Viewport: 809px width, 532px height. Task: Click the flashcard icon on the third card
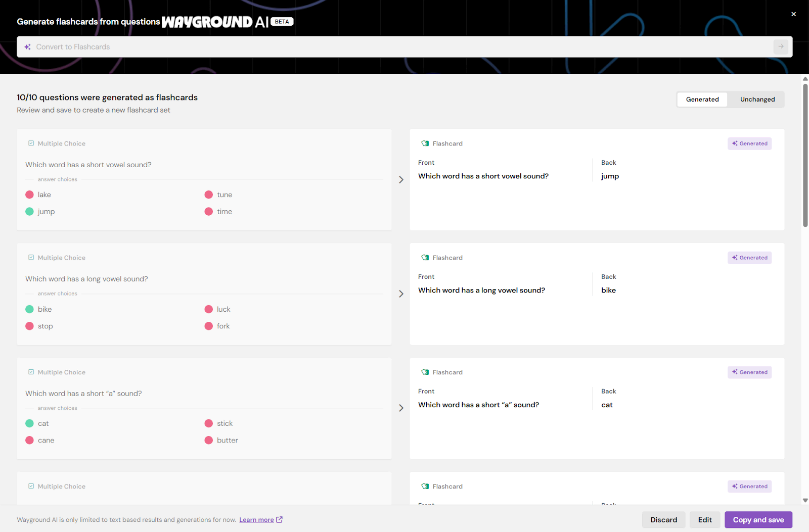[425, 372]
